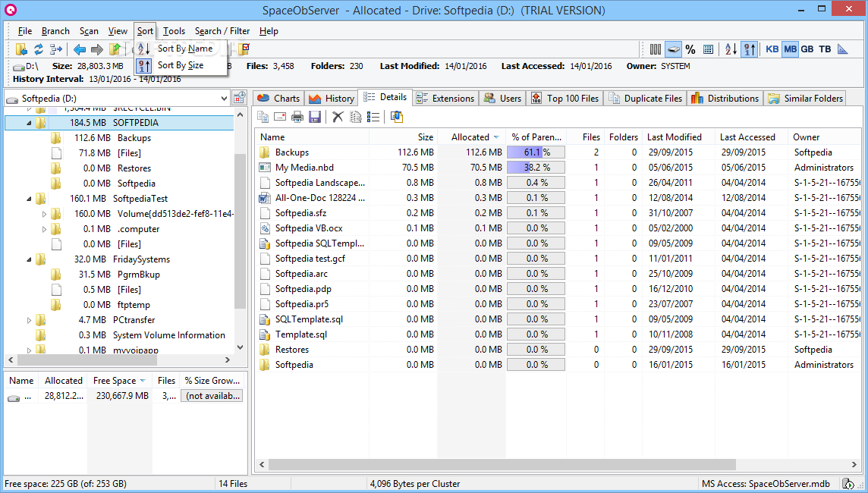The width and height of the screenshot is (868, 493).
Task: Click the copy-to-clipboard icon in the Details toolbar
Action: tap(263, 117)
